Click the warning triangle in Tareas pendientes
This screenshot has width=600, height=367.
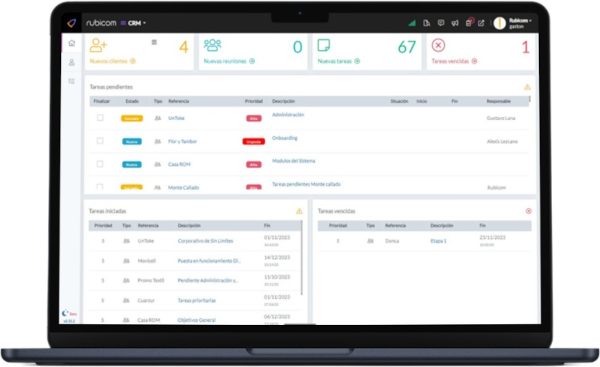click(527, 87)
